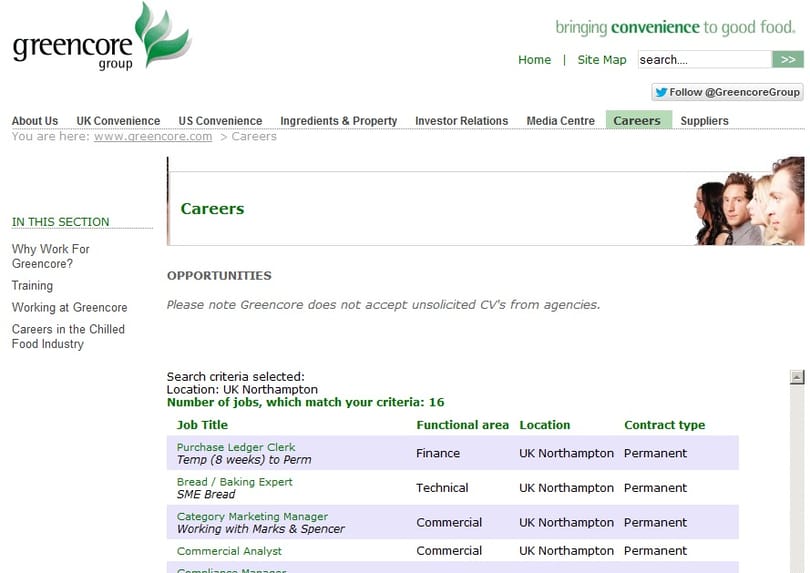Click the www.greencore.com breadcrumb link

click(x=153, y=136)
